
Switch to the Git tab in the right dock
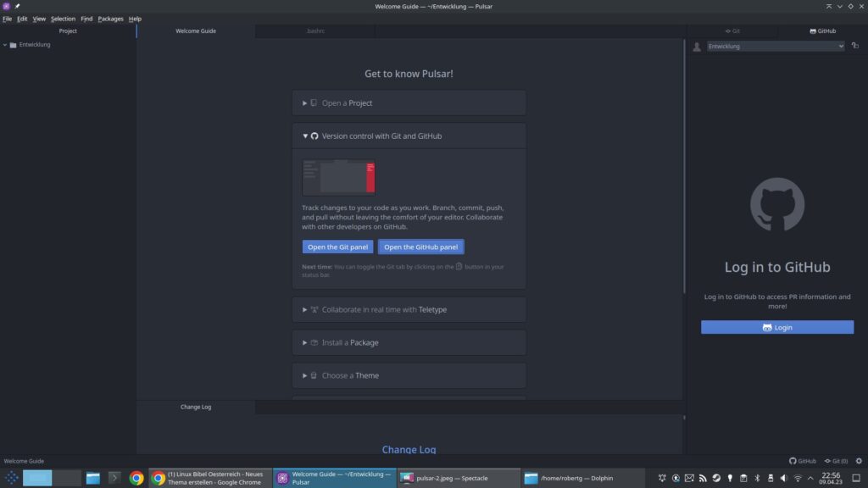[x=732, y=31]
